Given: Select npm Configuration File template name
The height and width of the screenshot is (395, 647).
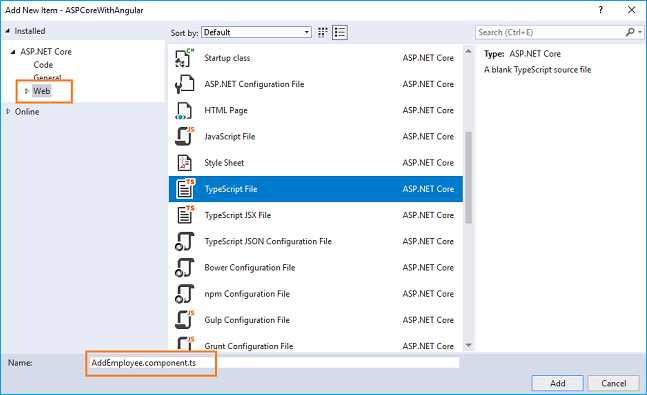Looking at the screenshot, I should pos(247,294).
